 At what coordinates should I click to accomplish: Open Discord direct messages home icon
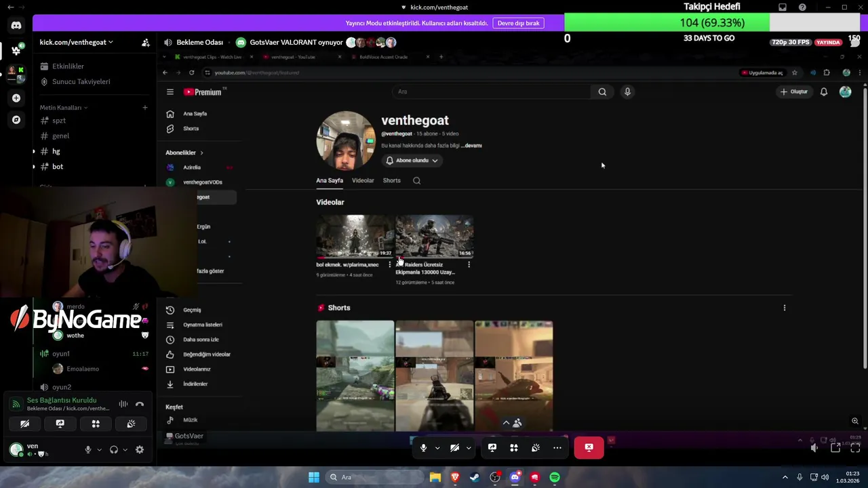pos(16,26)
